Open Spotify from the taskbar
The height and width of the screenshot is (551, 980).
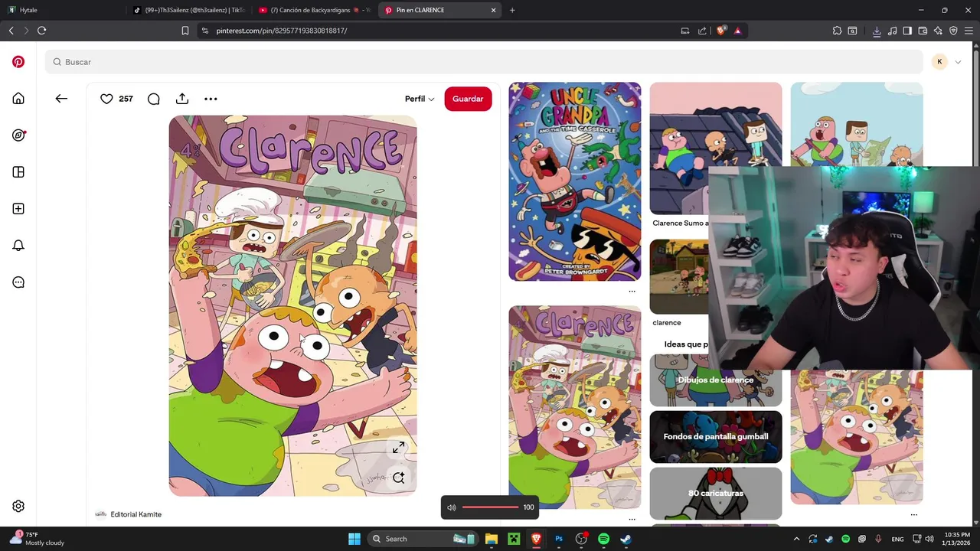click(603, 539)
